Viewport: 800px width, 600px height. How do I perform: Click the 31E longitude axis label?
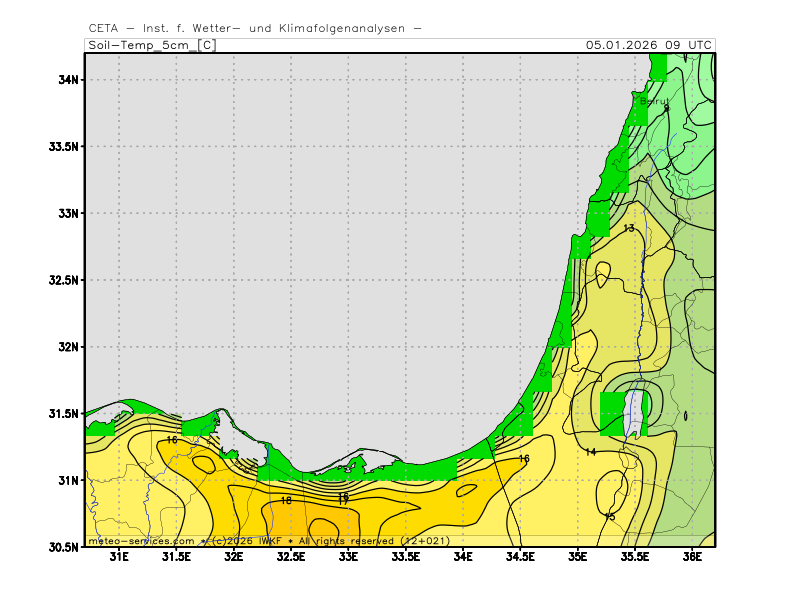(119, 557)
